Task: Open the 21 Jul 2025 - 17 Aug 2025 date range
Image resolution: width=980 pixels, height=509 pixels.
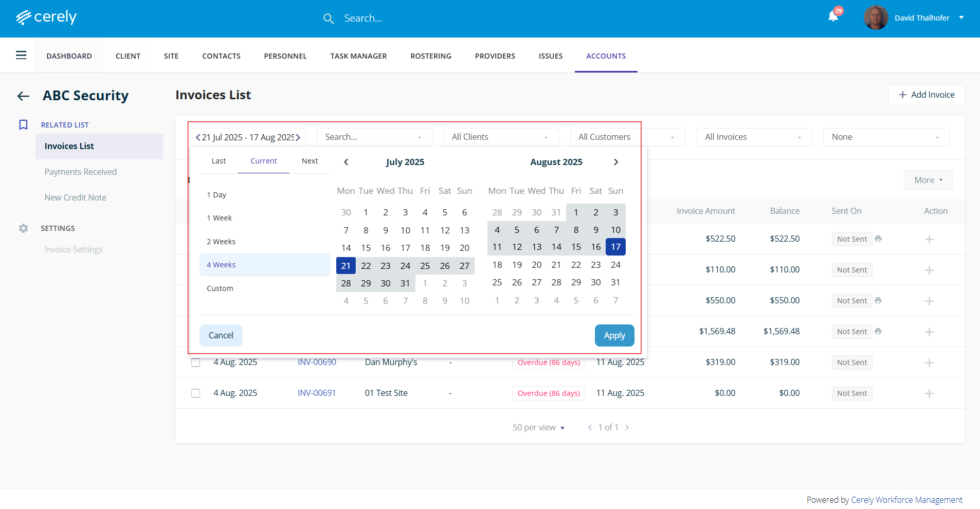Action: point(248,137)
